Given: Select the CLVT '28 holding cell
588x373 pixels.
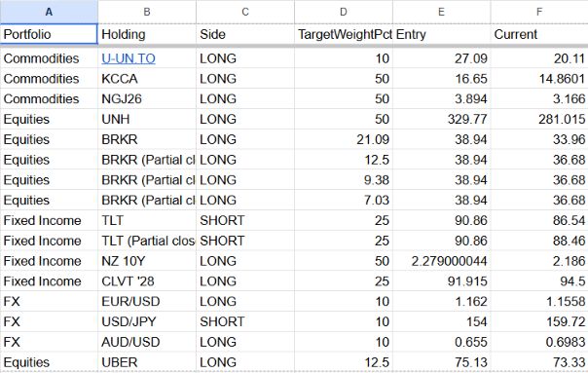Looking at the screenshot, I should 147,281.
